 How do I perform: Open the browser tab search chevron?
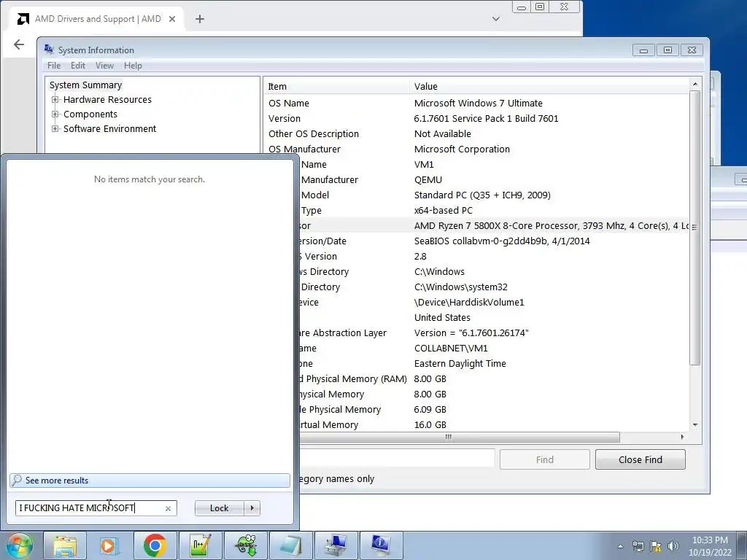click(496, 19)
